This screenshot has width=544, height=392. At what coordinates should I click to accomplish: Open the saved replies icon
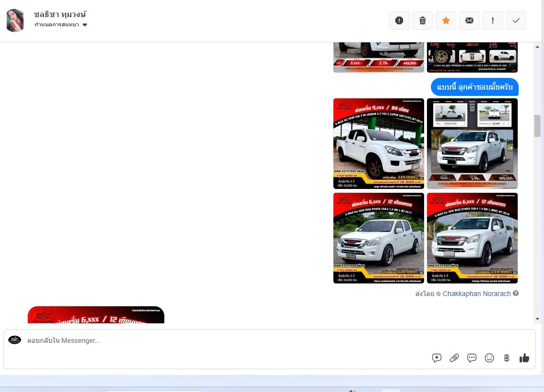click(437, 358)
